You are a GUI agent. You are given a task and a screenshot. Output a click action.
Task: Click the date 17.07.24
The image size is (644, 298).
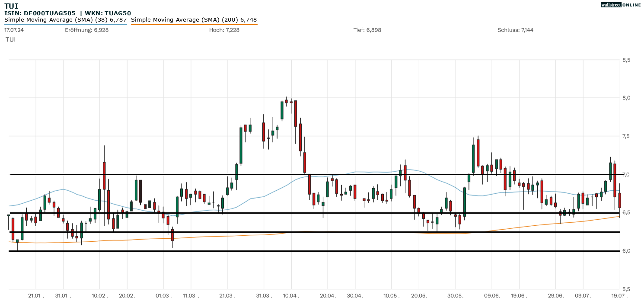[x=14, y=30]
